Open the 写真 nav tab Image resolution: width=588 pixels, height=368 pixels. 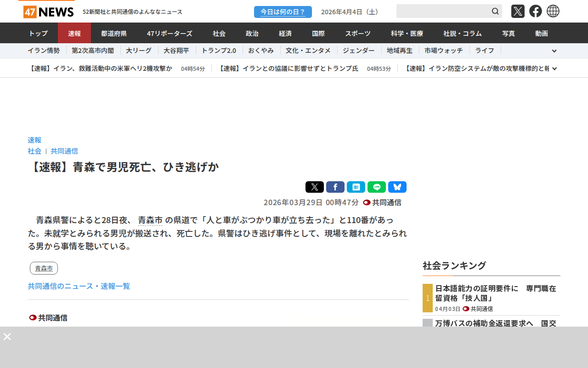(509, 33)
